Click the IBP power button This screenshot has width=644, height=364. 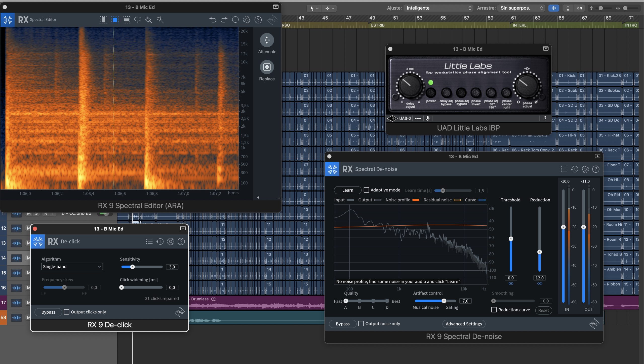pyautogui.click(x=431, y=93)
